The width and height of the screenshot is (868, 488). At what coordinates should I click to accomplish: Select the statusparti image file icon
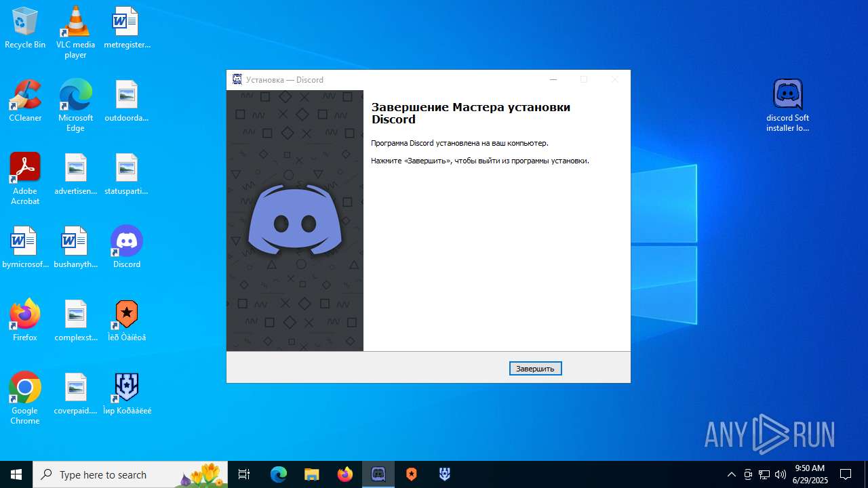point(127,174)
